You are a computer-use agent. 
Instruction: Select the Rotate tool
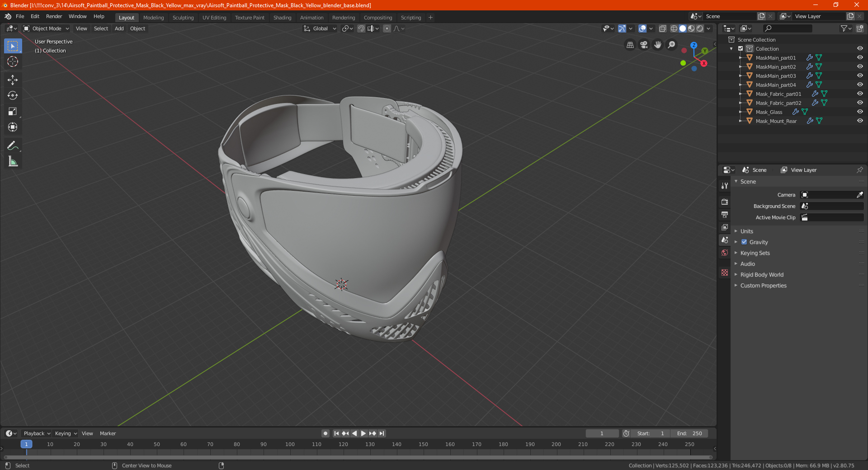pyautogui.click(x=13, y=95)
